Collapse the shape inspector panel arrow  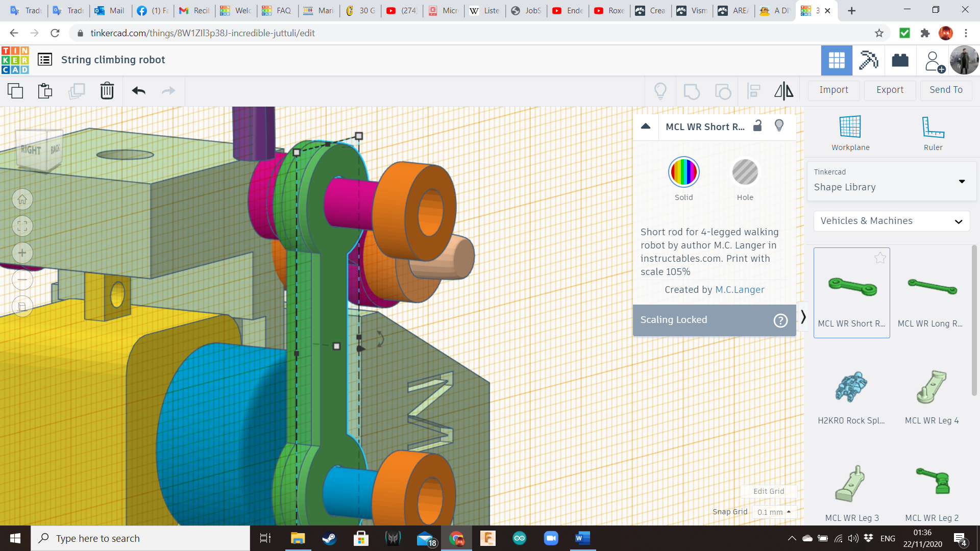pos(646,126)
